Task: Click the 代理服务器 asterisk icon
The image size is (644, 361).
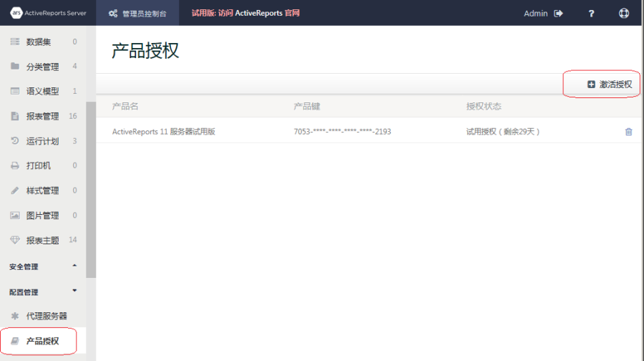Action: coord(15,316)
